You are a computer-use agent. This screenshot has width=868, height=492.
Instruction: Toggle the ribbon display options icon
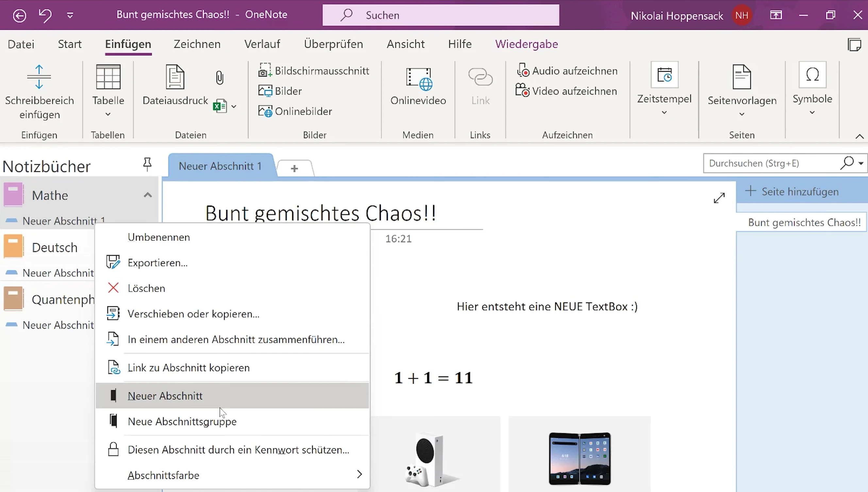776,15
